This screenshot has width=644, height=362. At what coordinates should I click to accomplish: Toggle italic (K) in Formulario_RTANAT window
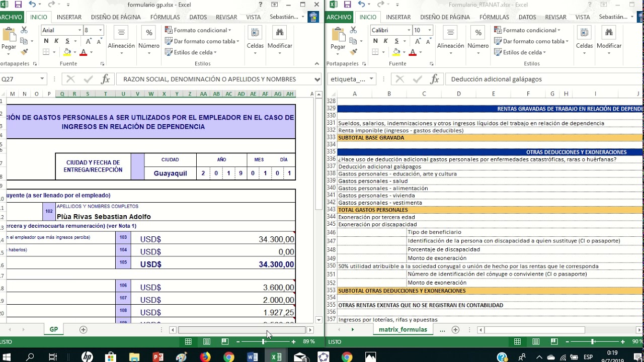pyautogui.click(x=385, y=41)
